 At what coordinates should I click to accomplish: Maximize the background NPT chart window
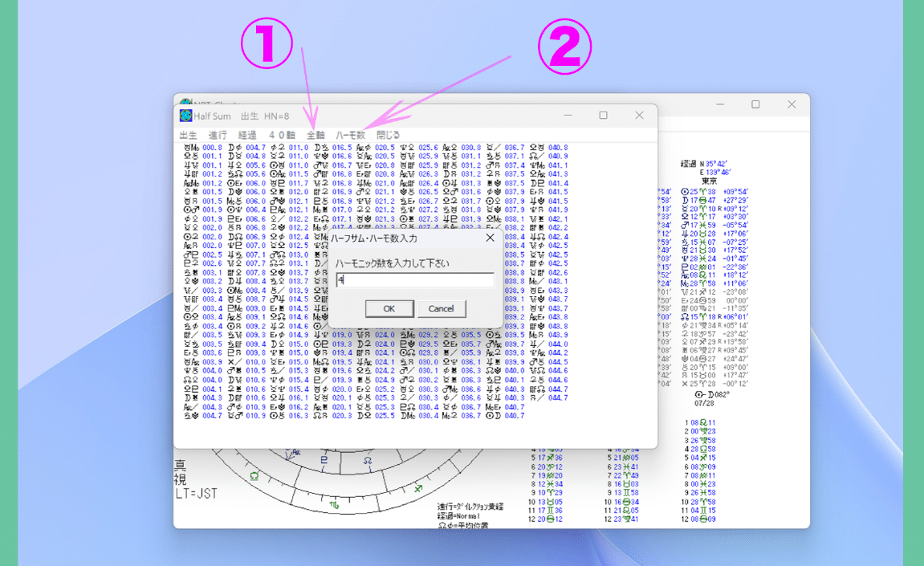point(755,104)
